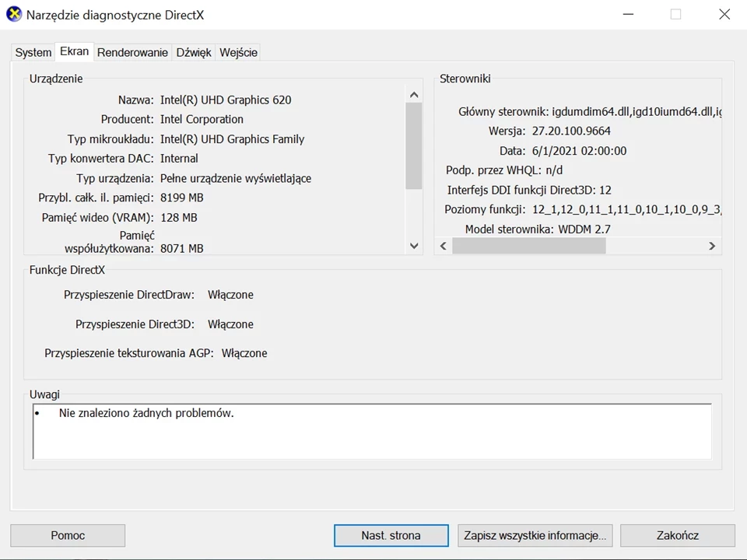747x560 pixels.
Task: Click up arrow of Urządzenie scrollbar
Action: point(414,95)
